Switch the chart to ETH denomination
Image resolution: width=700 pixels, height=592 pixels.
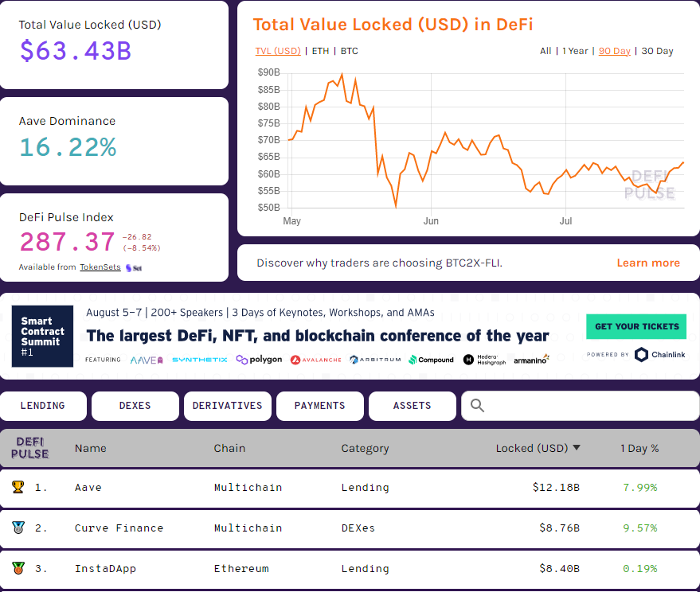320,50
